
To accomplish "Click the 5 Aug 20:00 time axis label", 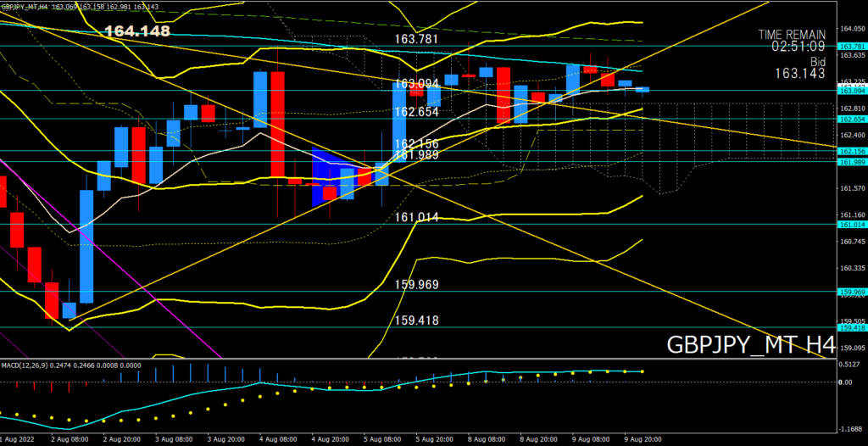I will pyautogui.click(x=435, y=439).
